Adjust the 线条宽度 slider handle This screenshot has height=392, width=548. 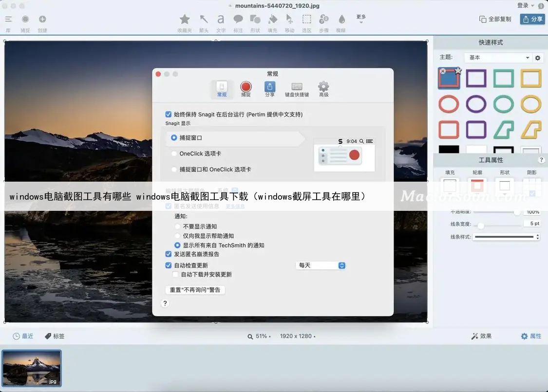pyautogui.click(x=481, y=225)
